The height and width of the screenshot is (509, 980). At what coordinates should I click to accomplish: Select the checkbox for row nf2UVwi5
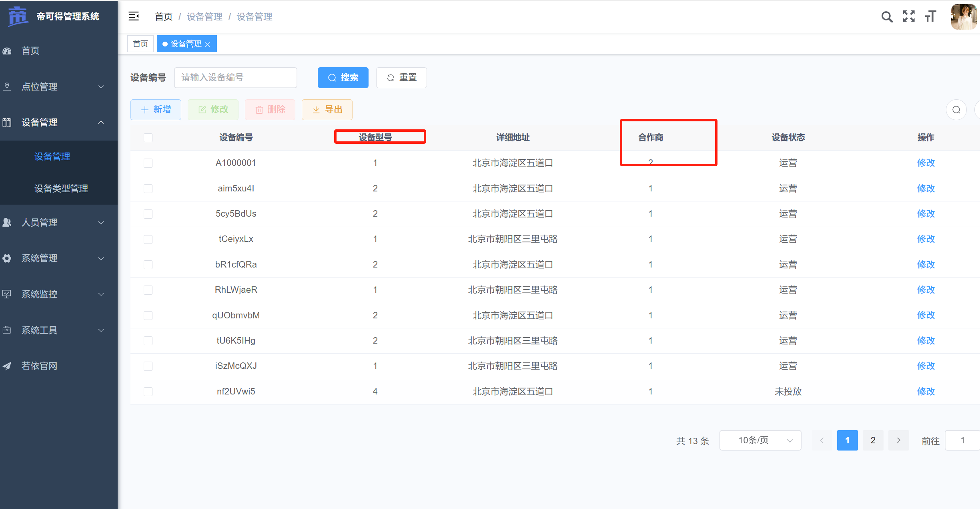[x=148, y=392]
